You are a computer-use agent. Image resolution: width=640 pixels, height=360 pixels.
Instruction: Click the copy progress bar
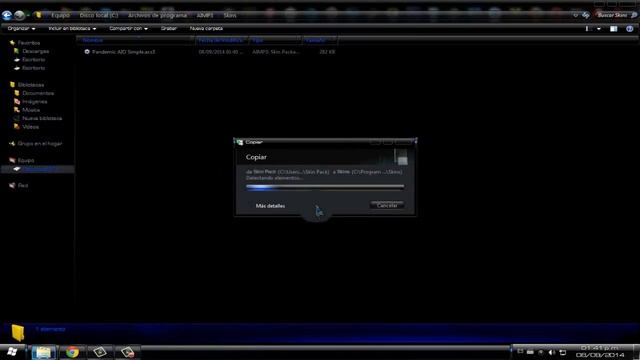pyautogui.click(x=325, y=187)
